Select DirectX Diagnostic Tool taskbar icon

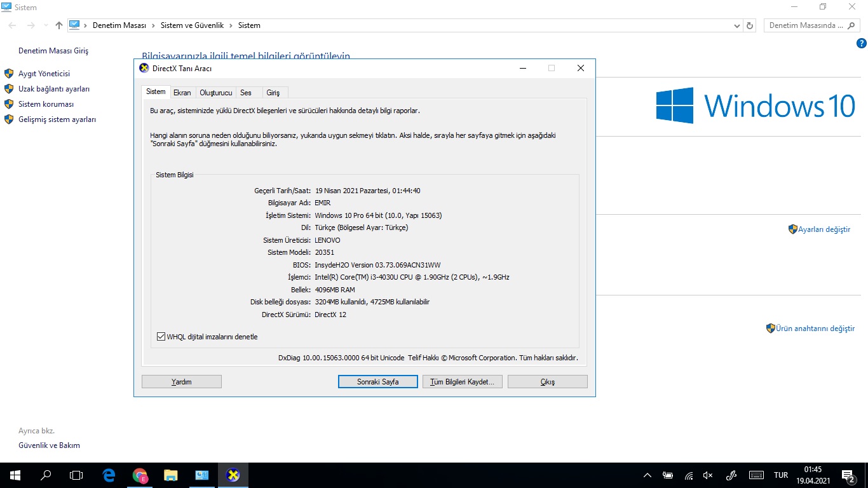coord(233,475)
